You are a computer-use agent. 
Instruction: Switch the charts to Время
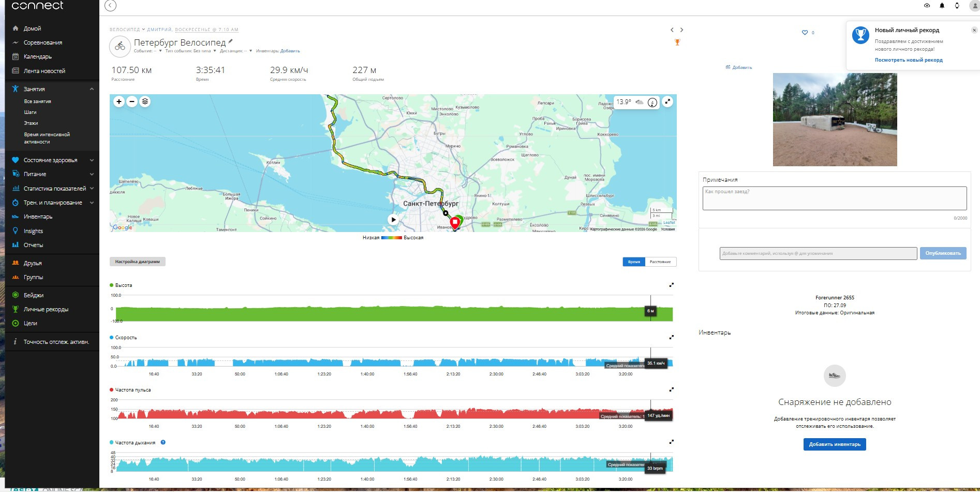(634, 262)
